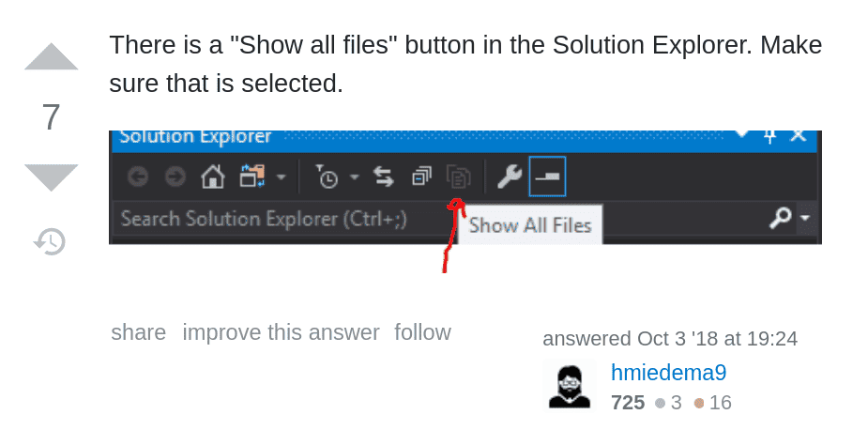
Task: Click the Collapse All icon
Action: 421,177
